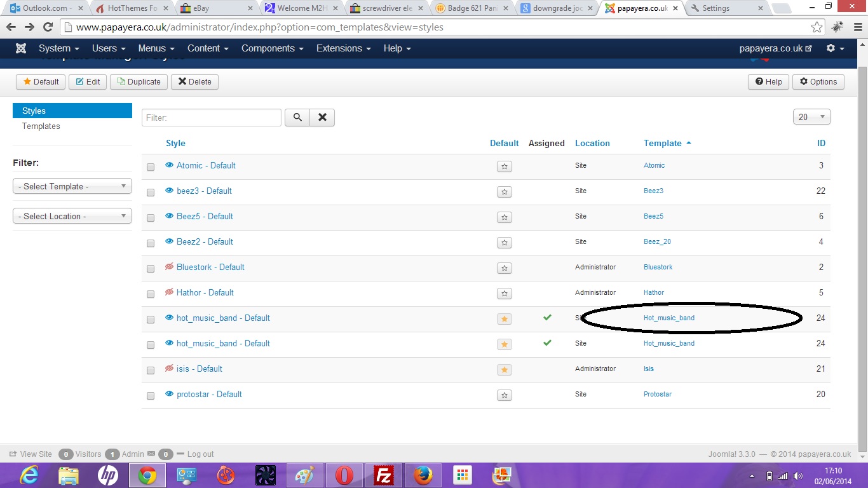Preview protostar - Default using its eye icon

169,394
